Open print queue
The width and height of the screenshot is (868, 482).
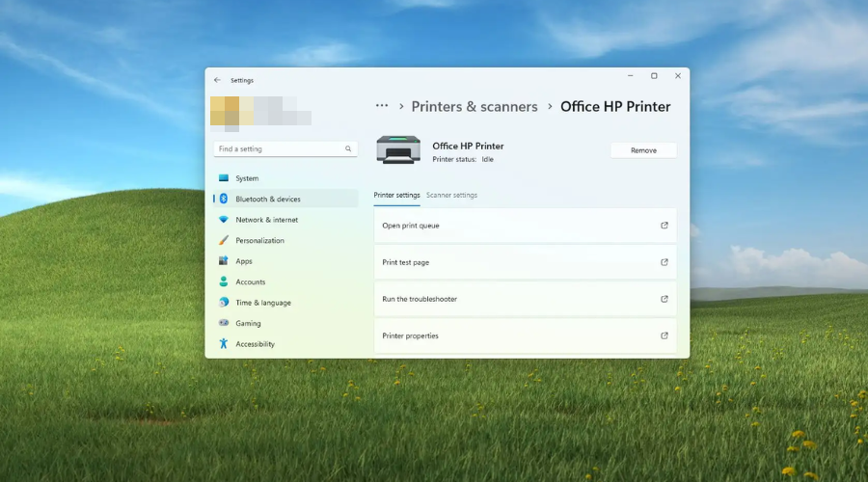click(x=526, y=226)
